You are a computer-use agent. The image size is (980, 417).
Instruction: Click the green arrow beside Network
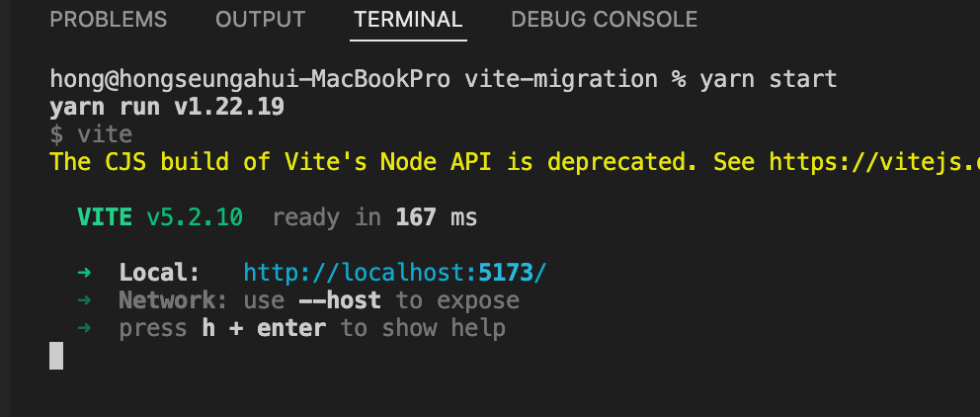coord(84,300)
